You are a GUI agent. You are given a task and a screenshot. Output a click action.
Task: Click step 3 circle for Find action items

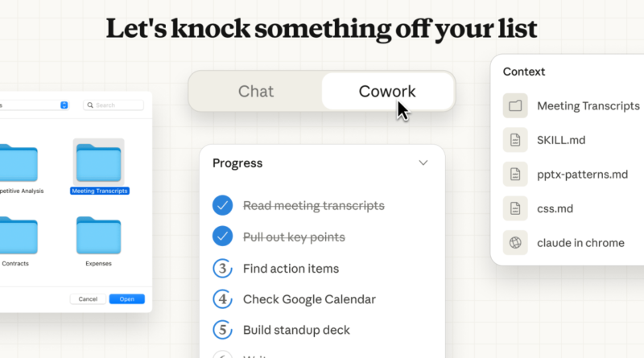(x=223, y=269)
